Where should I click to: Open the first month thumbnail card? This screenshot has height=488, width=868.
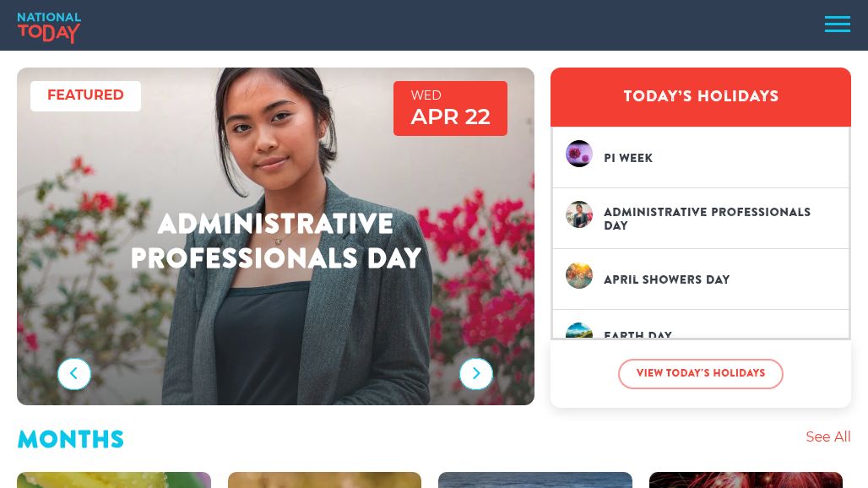pos(114,480)
